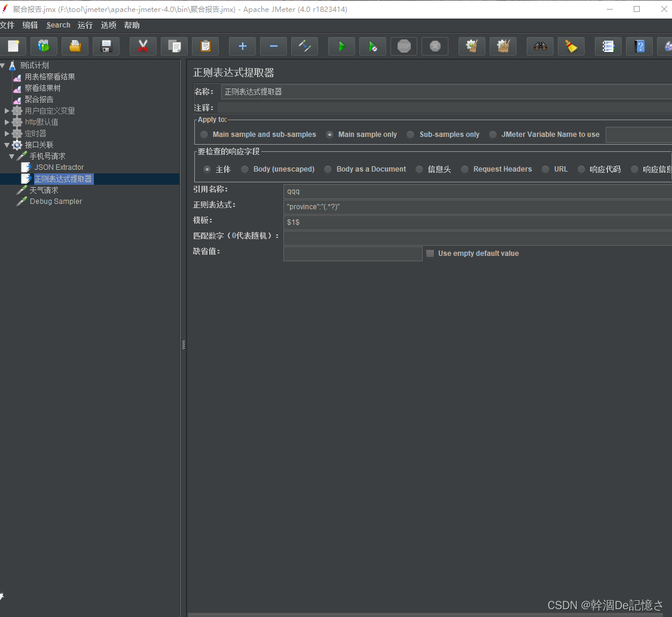672x617 pixels.
Task: Expand the 定时器 node
Action: [7, 133]
